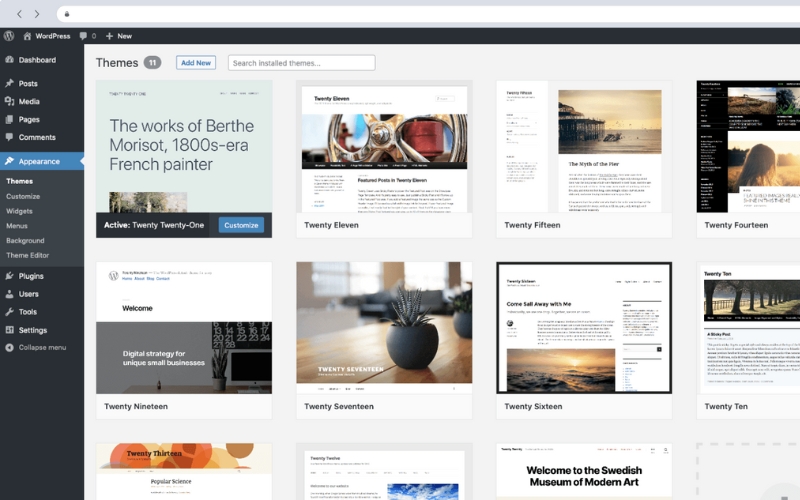Click the Tools menu item text
Image resolution: width=800 pixels, height=500 pixels.
[x=28, y=312]
